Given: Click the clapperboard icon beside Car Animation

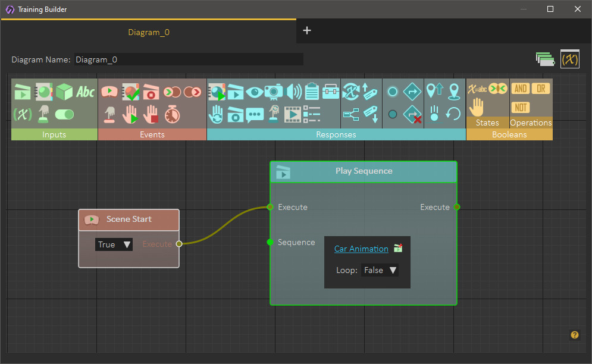Looking at the screenshot, I should point(398,248).
